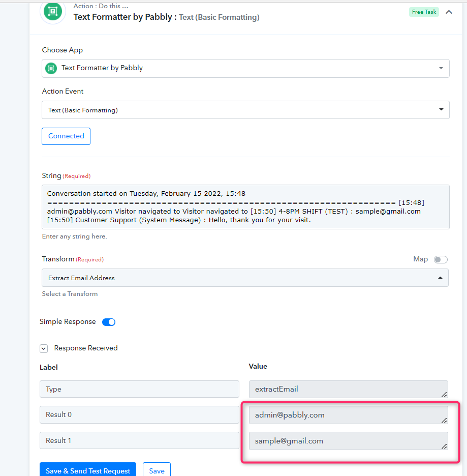
Task: Open the Transform dropdown showing Extract Email Address
Action: coord(245,278)
